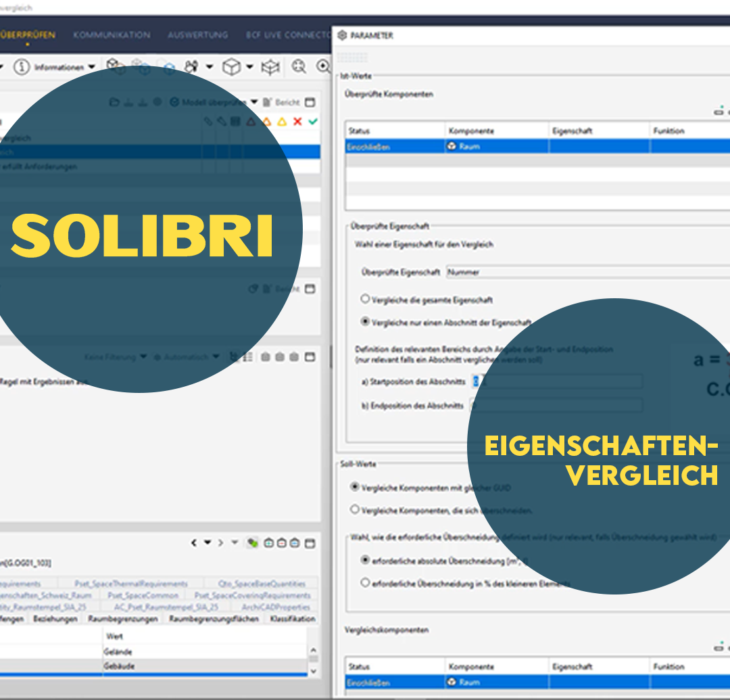Screen dimensions: 730x700
Task: Open the forward history dropdown in info panel
Action: click(x=235, y=542)
